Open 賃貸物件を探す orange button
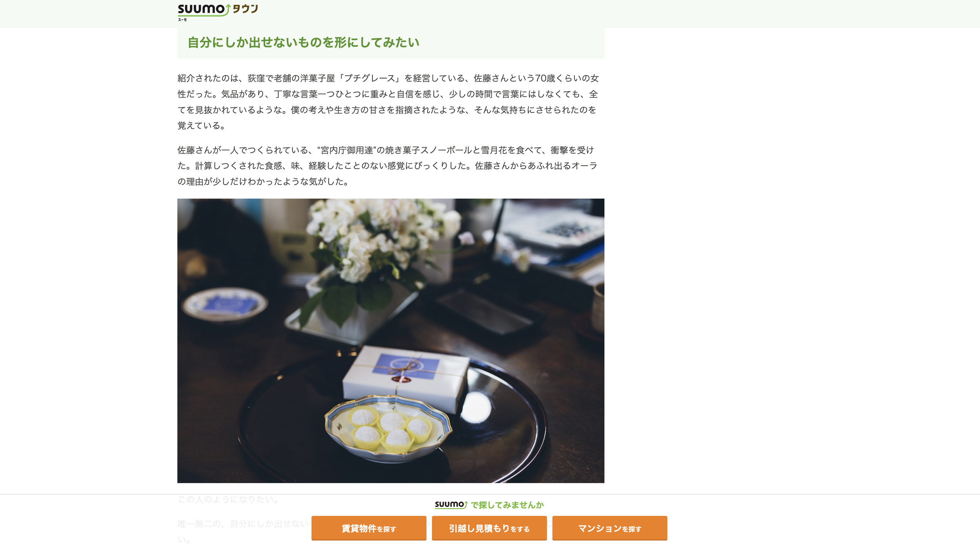This screenshot has width=980, height=546. (368, 528)
